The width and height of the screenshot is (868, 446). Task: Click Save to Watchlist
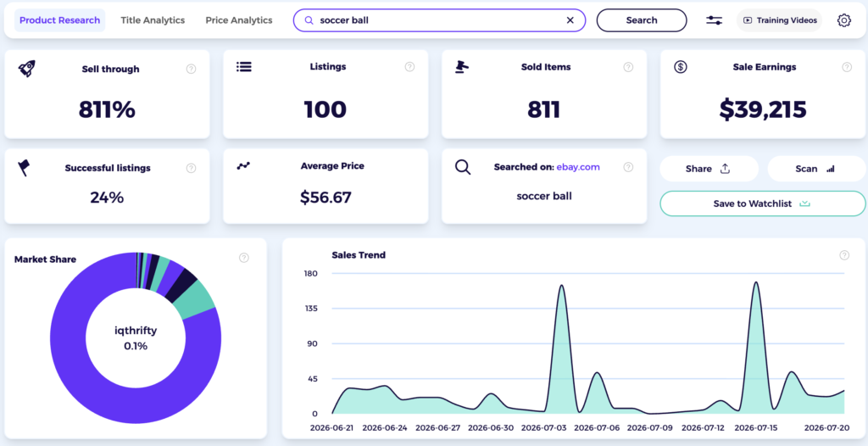coord(762,203)
